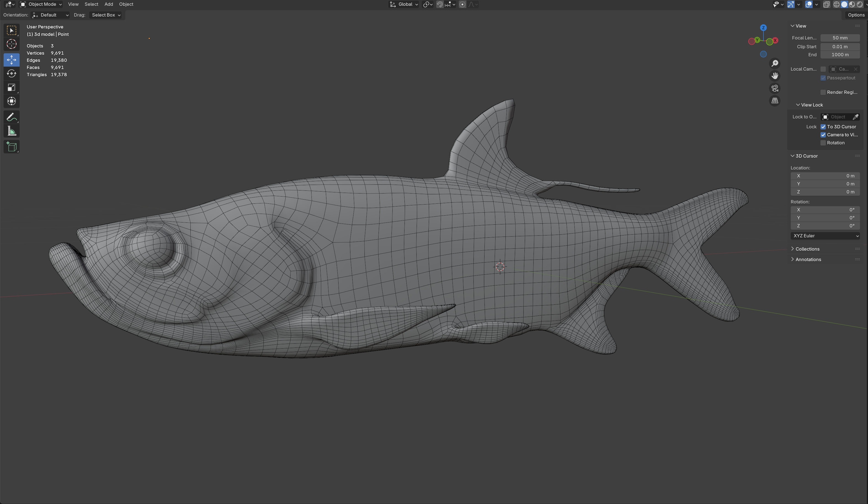Select the Cursor tool in toolbar
The height and width of the screenshot is (504, 868).
tap(11, 44)
